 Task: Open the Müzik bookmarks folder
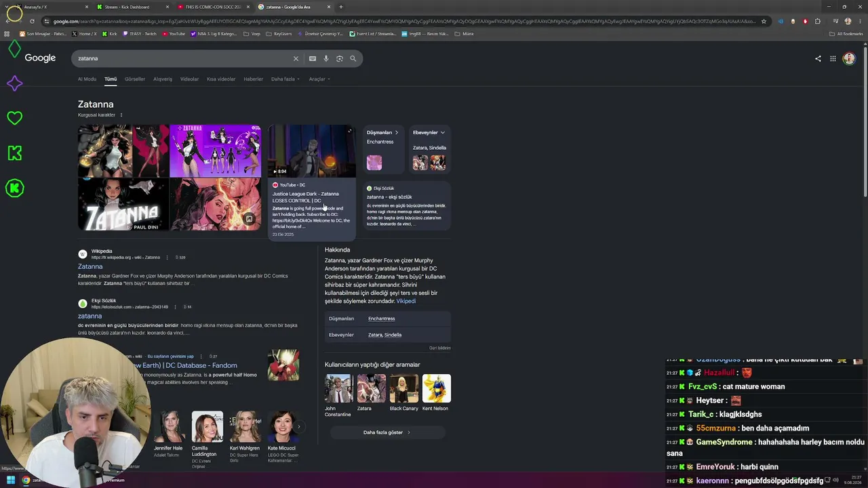click(x=464, y=33)
